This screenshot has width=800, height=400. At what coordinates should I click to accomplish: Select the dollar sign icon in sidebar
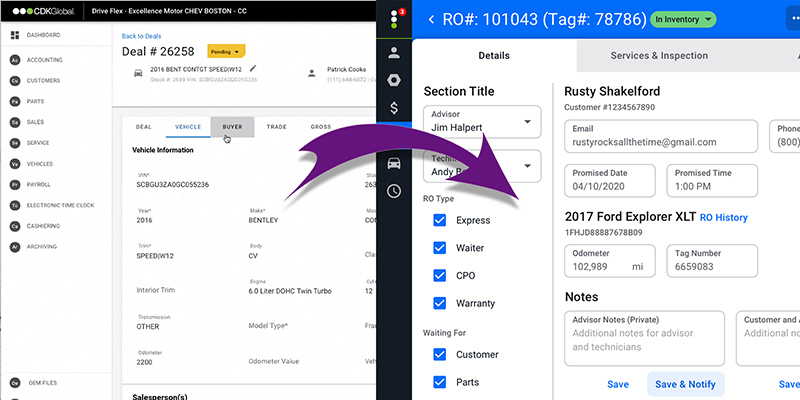click(395, 107)
